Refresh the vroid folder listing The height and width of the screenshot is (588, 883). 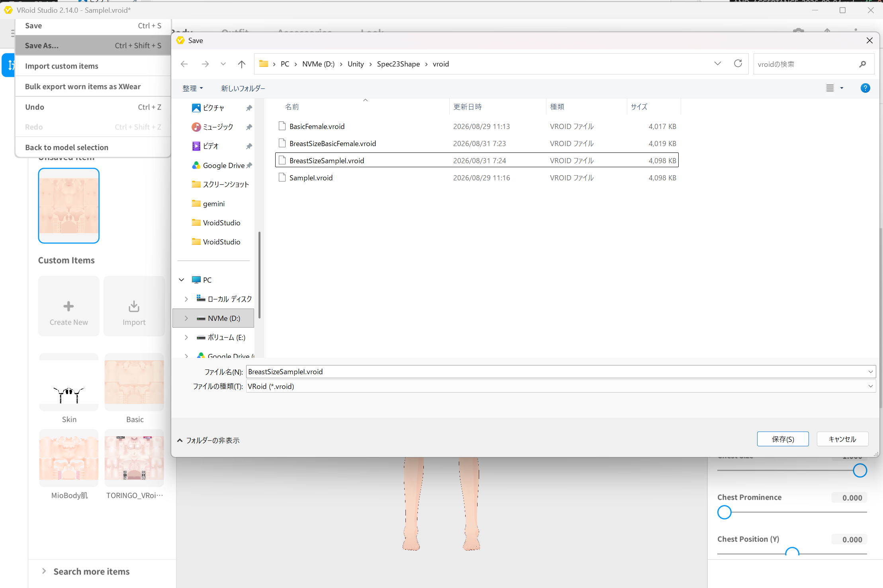pos(738,64)
